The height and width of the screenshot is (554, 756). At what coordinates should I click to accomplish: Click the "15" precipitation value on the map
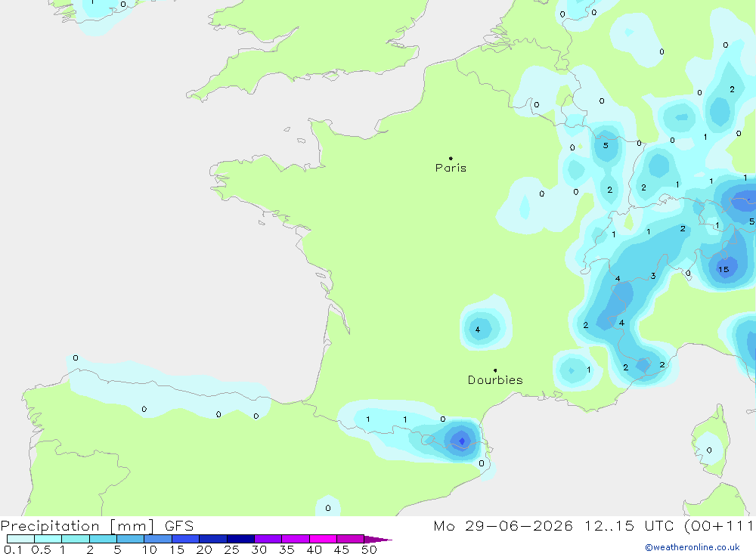point(723,270)
